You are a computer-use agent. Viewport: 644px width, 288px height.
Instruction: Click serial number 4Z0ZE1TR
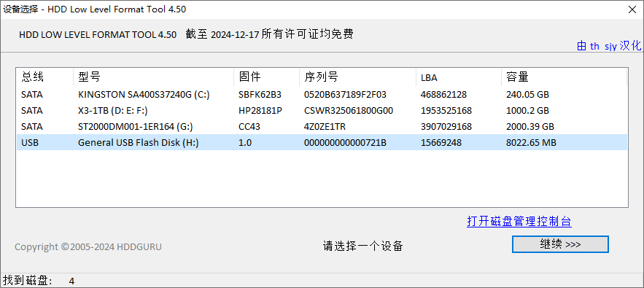(x=325, y=127)
